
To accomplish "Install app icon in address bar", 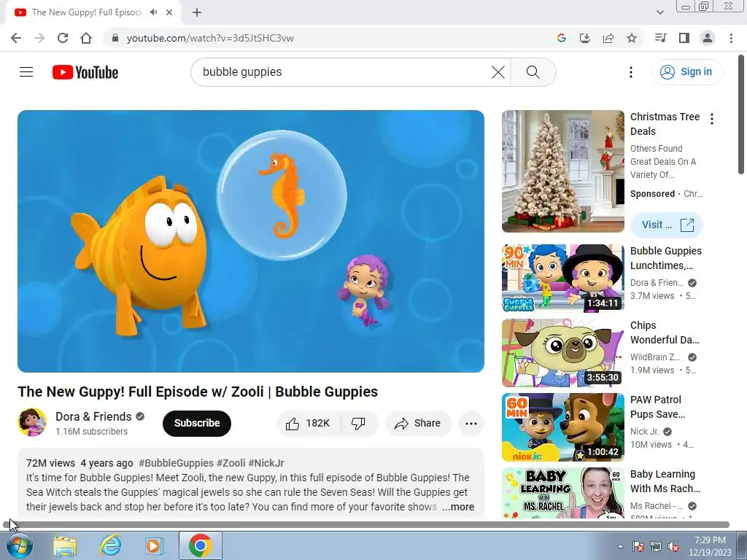I will point(584,38).
